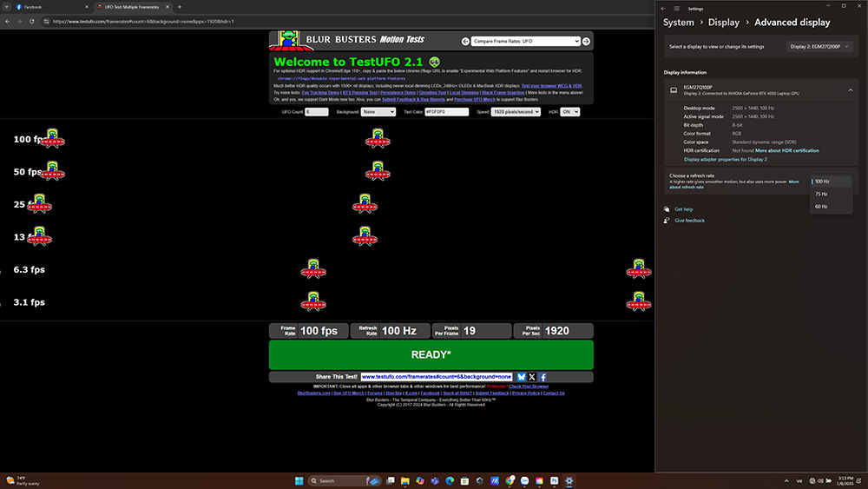Open the Persistence Demo link
The image size is (868, 489).
[x=398, y=92]
